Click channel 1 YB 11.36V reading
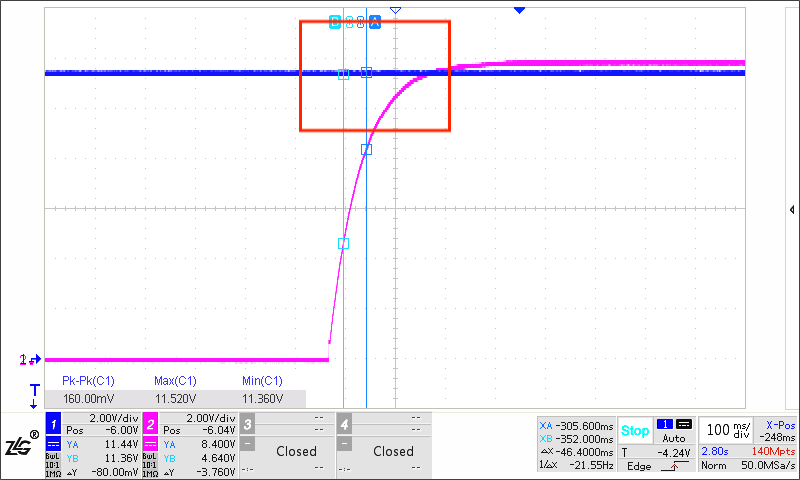Viewport: 800px width, 480px height. pos(102,458)
